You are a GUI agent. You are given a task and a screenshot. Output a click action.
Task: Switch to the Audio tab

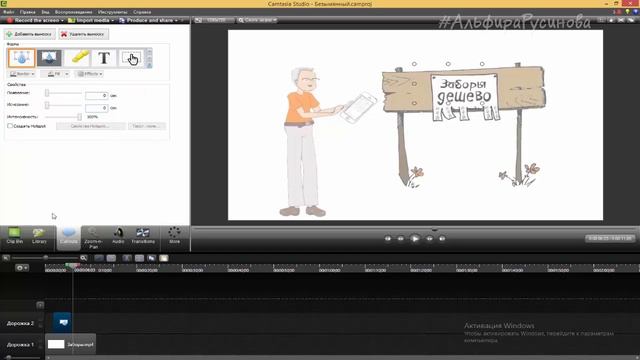[x=118, y=236]
